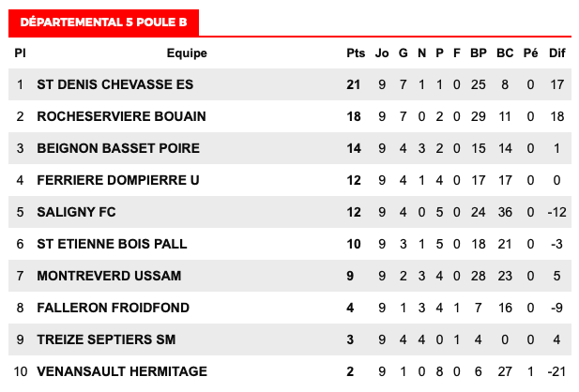The height and width of the screenshot is (392, 579).
Task: Select the BEIGNON BASSET POIRE row
Action: (x=290, y=148)
